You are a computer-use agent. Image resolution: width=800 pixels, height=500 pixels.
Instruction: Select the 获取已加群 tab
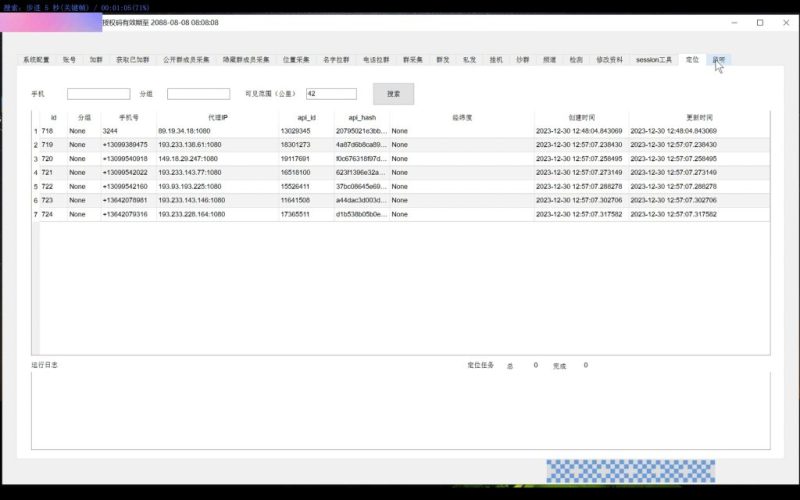point(133,60)
